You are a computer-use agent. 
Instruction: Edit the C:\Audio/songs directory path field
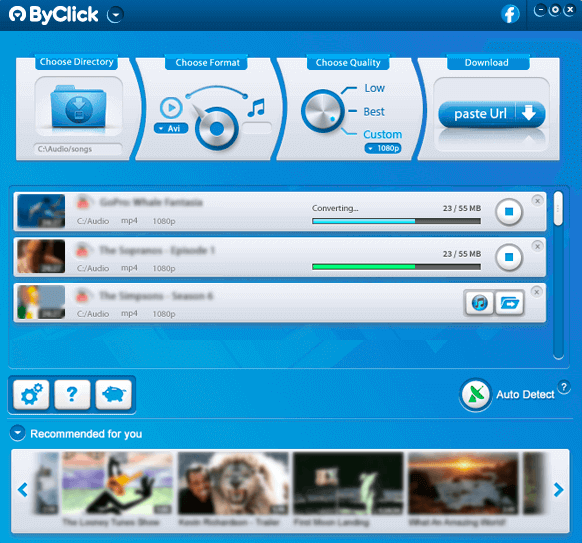78,149
